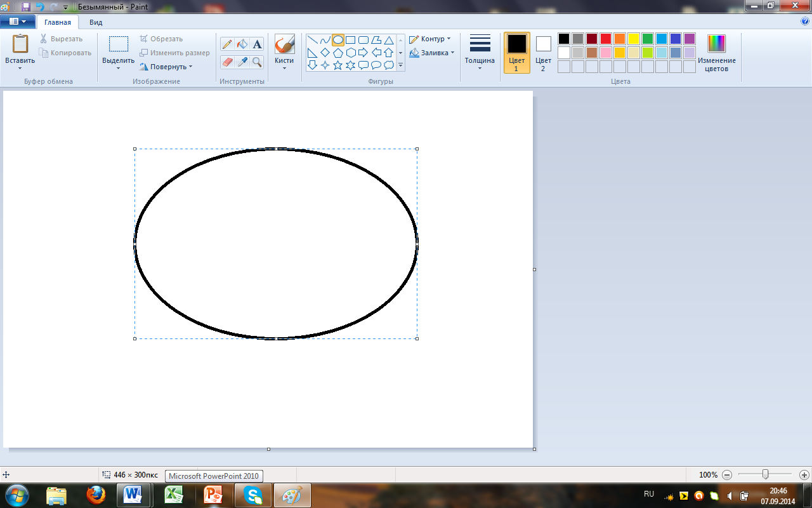
Task: Switch to the Главная ribbon tab
Action: pos(57,22)
